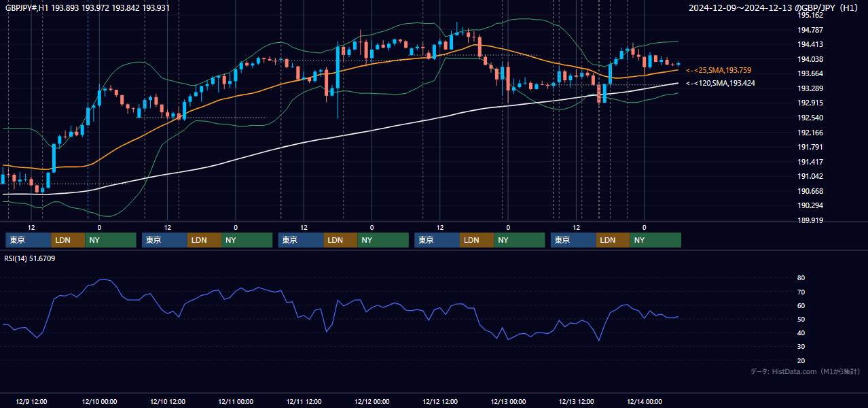Click RSI scale value 40

801,333
